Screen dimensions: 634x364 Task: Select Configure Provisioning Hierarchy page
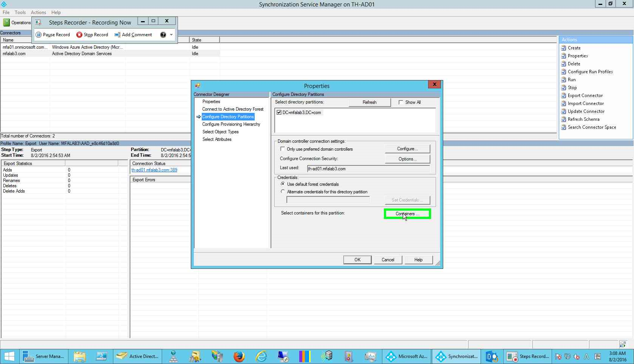click(231, 124)
